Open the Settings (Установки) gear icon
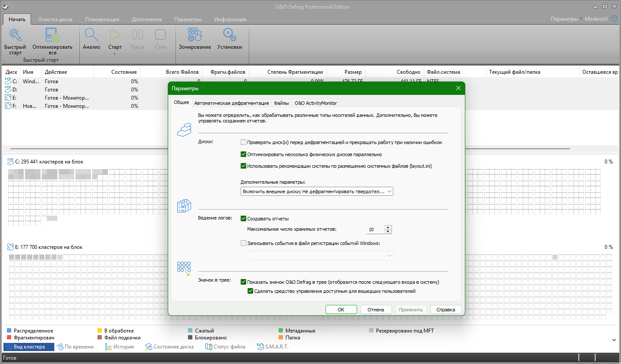Image resolution: width=621 pixels, height=364 pixels. [229, 35]
